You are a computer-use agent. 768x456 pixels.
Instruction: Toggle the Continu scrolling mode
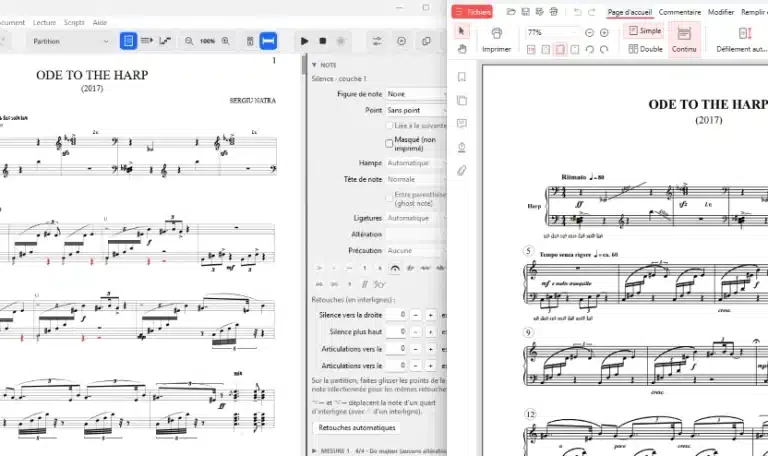[684, 40]
